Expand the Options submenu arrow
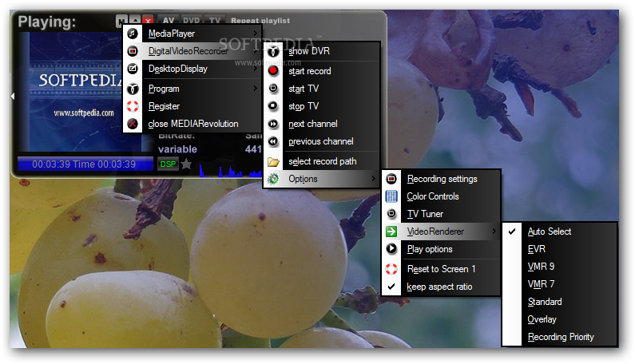Viewport: 635px width, 364px height. pos(373,179)
